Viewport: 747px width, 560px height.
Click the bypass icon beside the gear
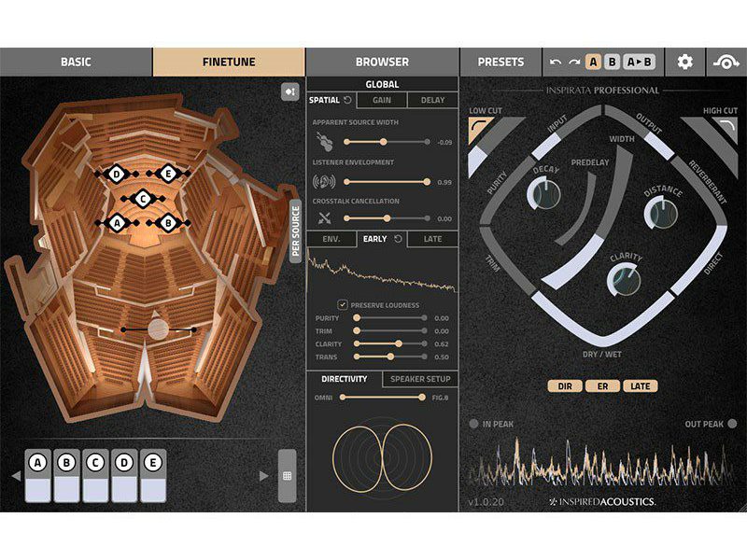pyautogui.click(x=726, y=62)
